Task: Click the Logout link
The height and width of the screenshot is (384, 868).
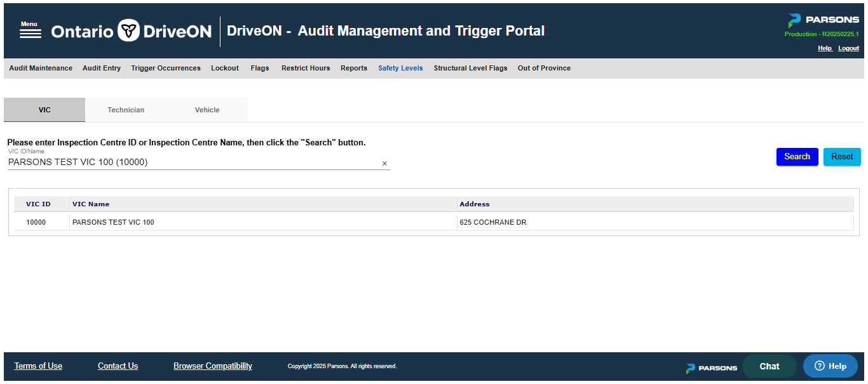Action: [848, 48]
